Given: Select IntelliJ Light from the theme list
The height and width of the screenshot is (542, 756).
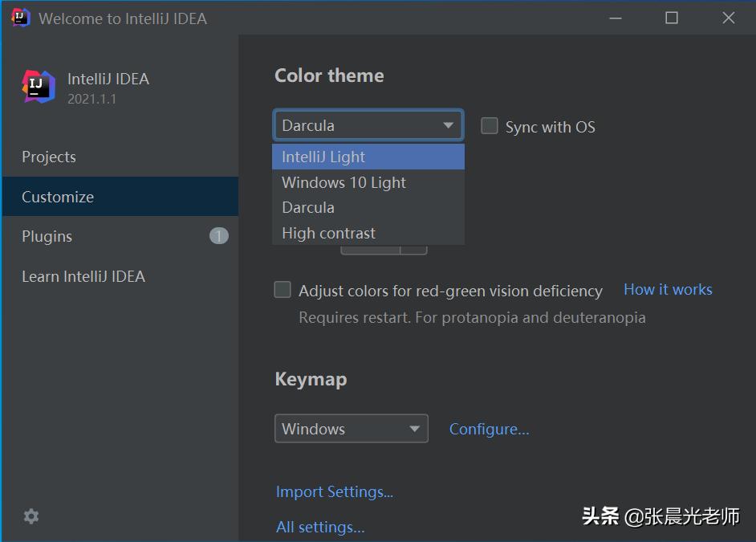Looking at the screenshot, I should point(323,157).
